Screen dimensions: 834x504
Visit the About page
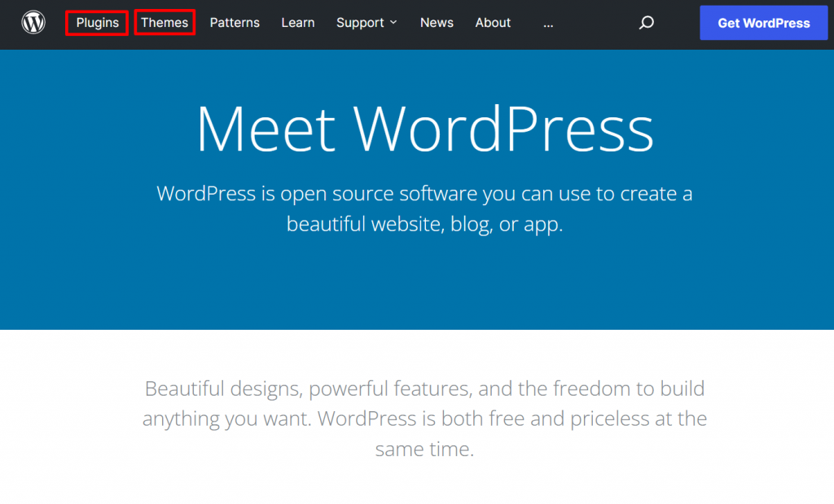tap(493, 22)
